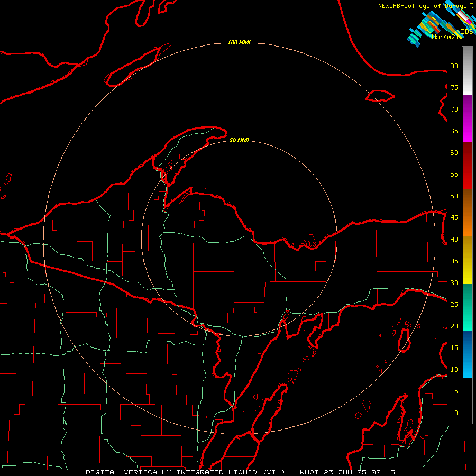Click the 10 value on the color scale

454,370
